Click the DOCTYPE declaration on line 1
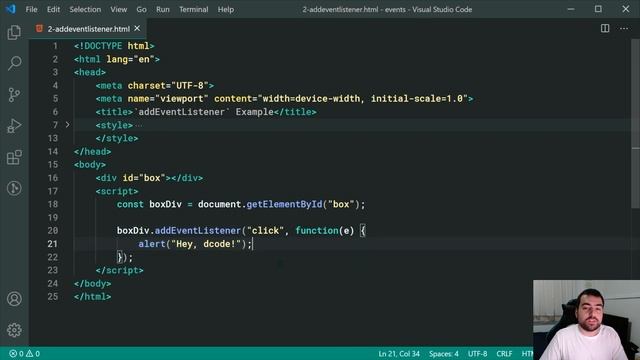This screenshot has height=360, width=640. click(114, 46)
